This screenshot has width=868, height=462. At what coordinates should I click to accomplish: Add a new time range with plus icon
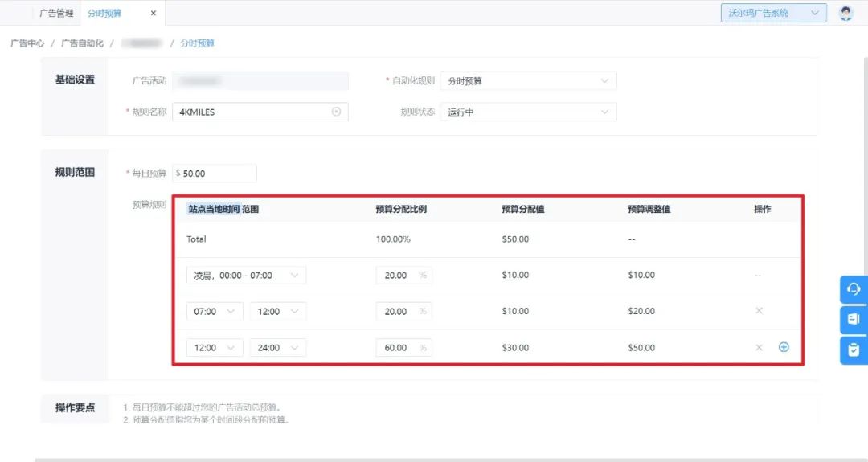[x=784, y=347]
